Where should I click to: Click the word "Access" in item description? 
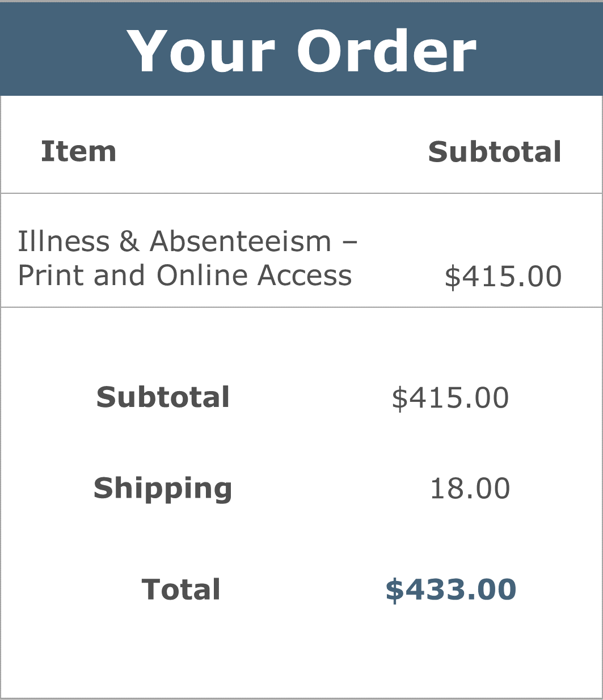click(x=305, y=275)
